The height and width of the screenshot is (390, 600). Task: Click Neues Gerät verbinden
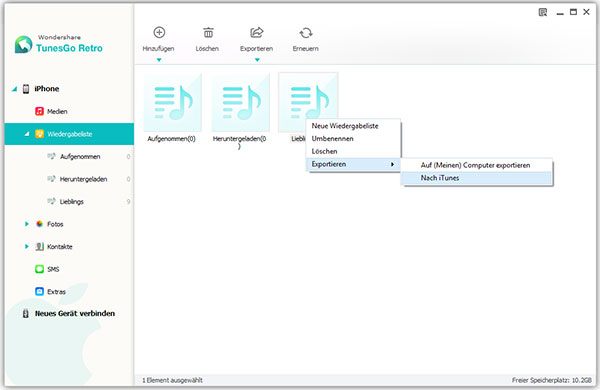[x=75, y=313]
